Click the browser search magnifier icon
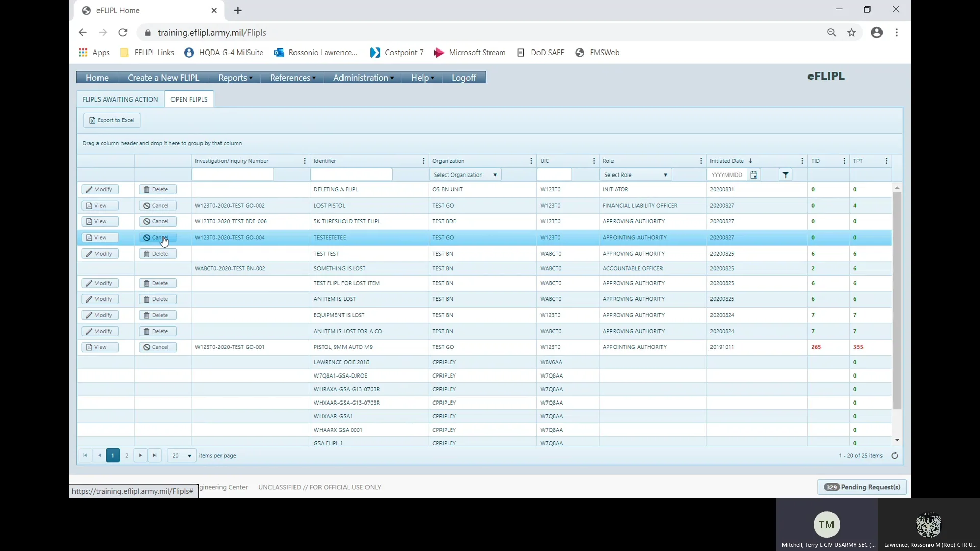Screen dimensions: 980x551 tap(831, 32)
